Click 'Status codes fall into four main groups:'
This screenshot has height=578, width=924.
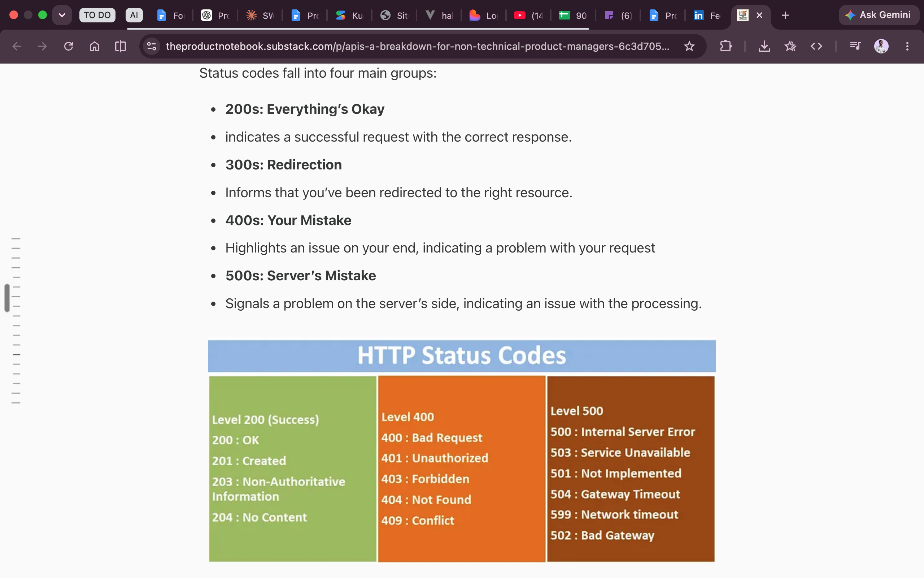(318, 73)
